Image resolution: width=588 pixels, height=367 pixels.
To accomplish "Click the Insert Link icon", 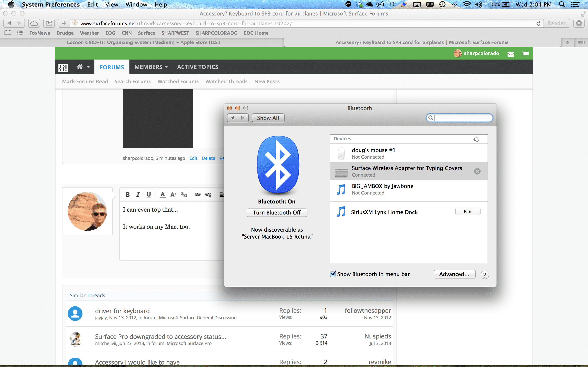I will coord(197,194).
